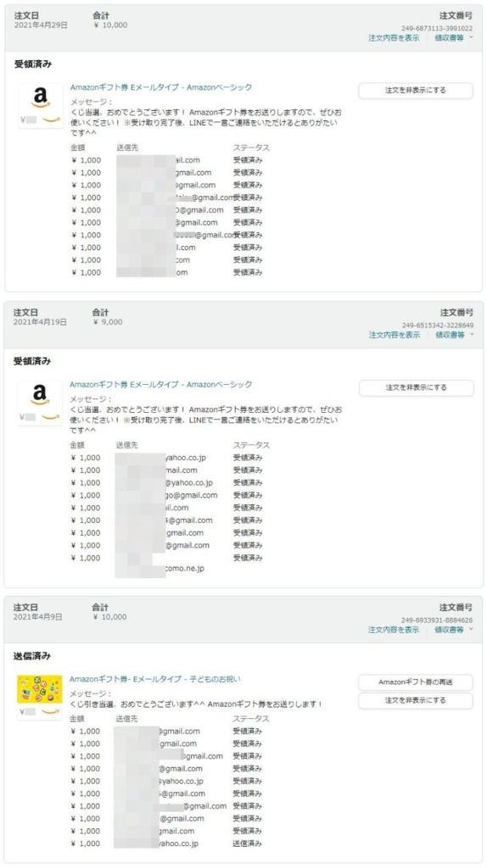Open the 子どものお祝い gift card product link
Viewport: 487px width, 868px height.
(155, 679)
